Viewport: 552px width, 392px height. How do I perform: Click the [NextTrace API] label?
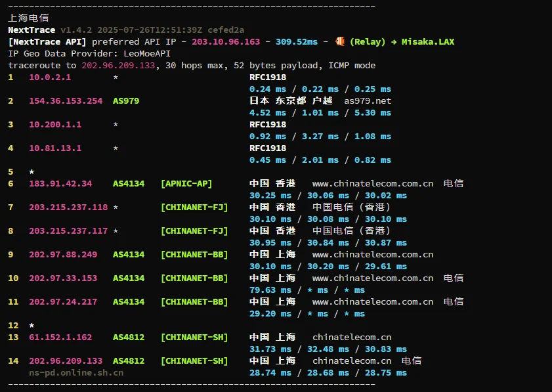click(47, 41)
